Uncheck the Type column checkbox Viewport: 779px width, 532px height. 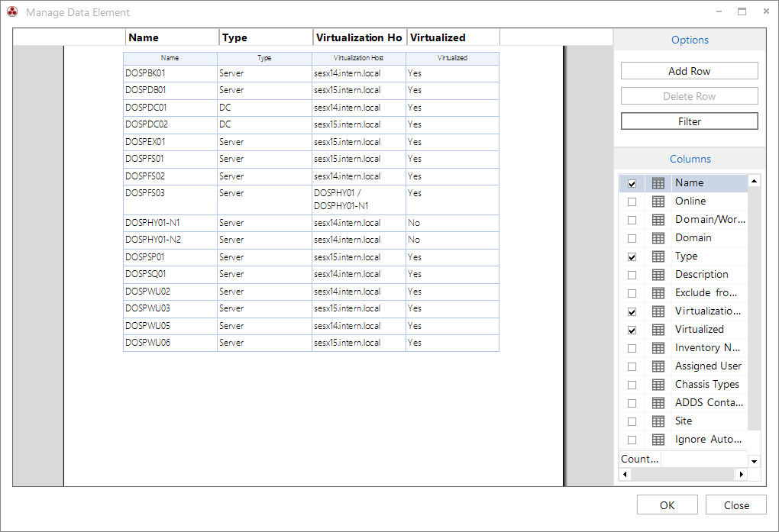(632, 257)
